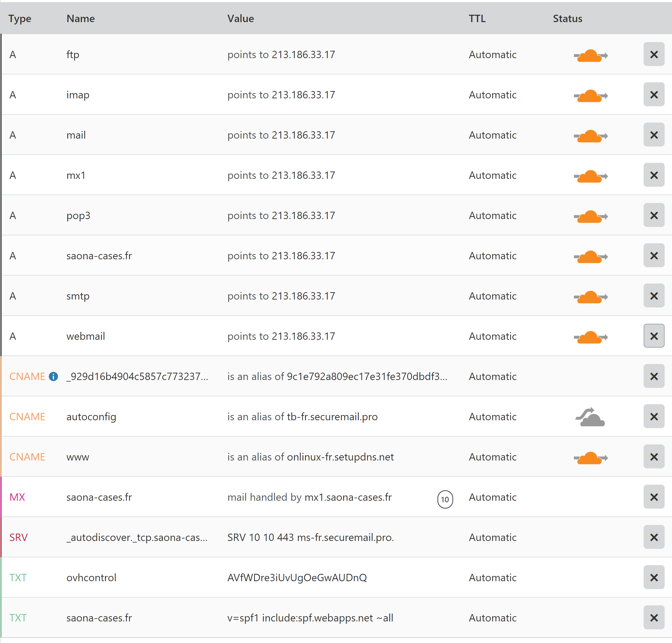The image size is (672, 643).
Task: Disable the orange cloud for www CNAME
Action: point(590,458)
